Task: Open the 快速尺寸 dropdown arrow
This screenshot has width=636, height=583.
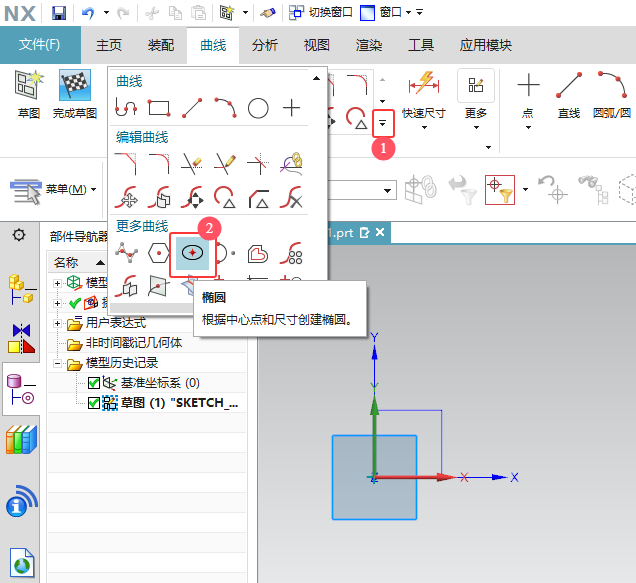Action: (424, 127)
